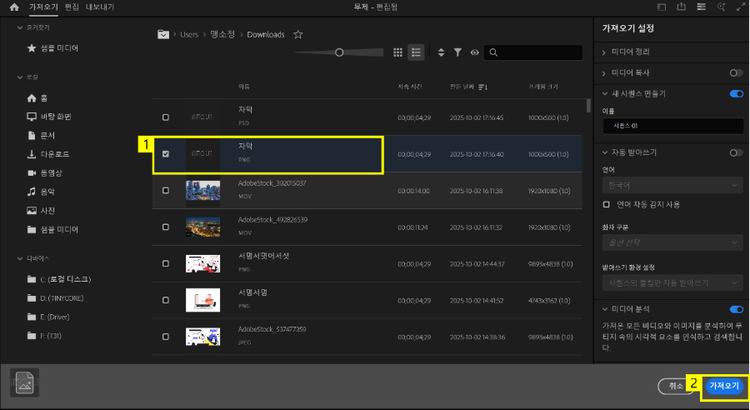
Task: Click the file list vertical scrollbar
Action: pos(588,106)
